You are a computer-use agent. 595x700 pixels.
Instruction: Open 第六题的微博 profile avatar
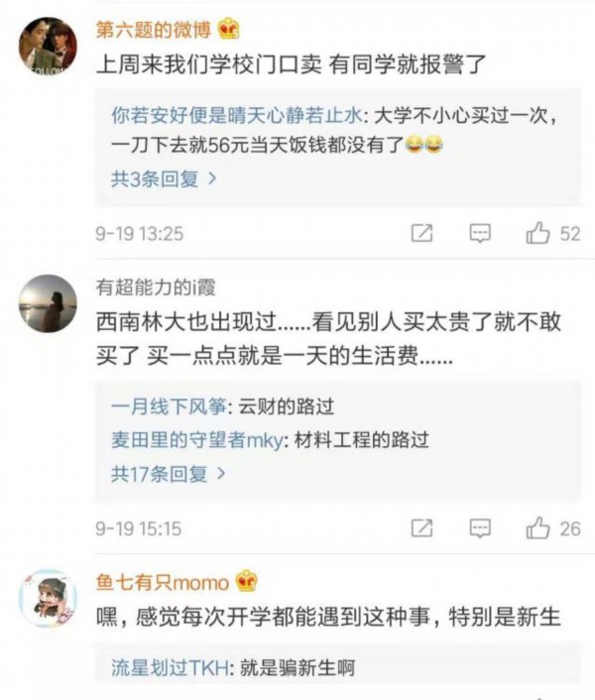tap(48, 47)
